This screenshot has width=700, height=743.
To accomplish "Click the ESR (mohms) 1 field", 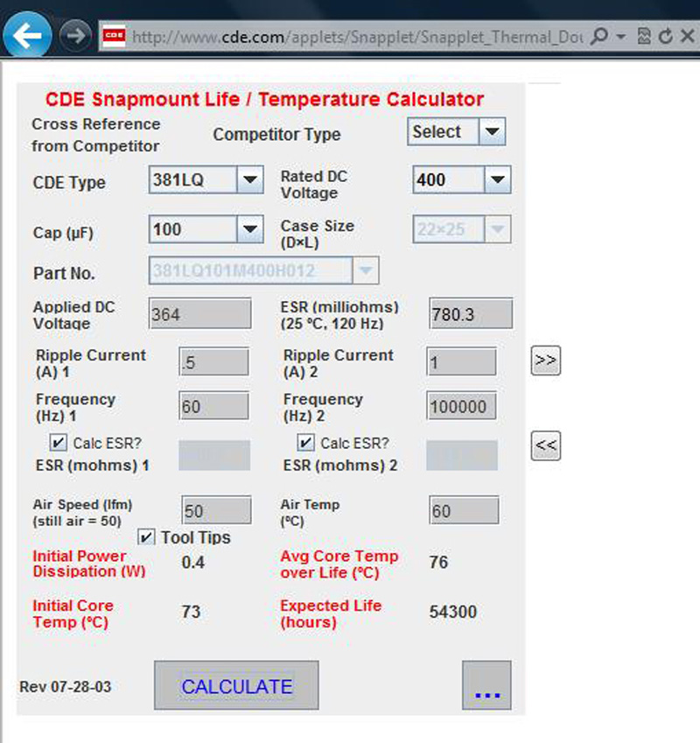I will tap(214, 455).
